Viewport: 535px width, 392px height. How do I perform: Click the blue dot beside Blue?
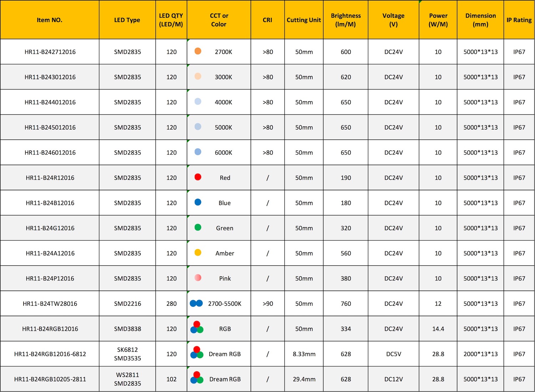pyautogui.click(x=198, y=202)
